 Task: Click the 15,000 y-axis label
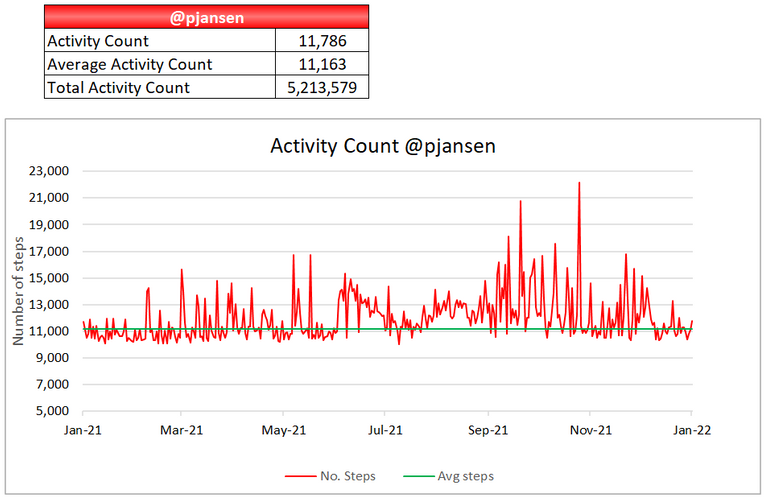[48, 278]
